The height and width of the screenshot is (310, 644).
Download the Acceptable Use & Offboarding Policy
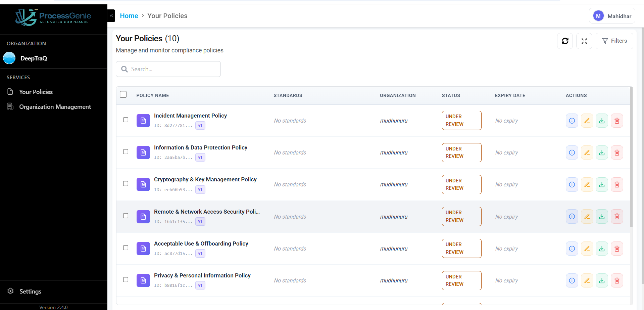point(602,249)
